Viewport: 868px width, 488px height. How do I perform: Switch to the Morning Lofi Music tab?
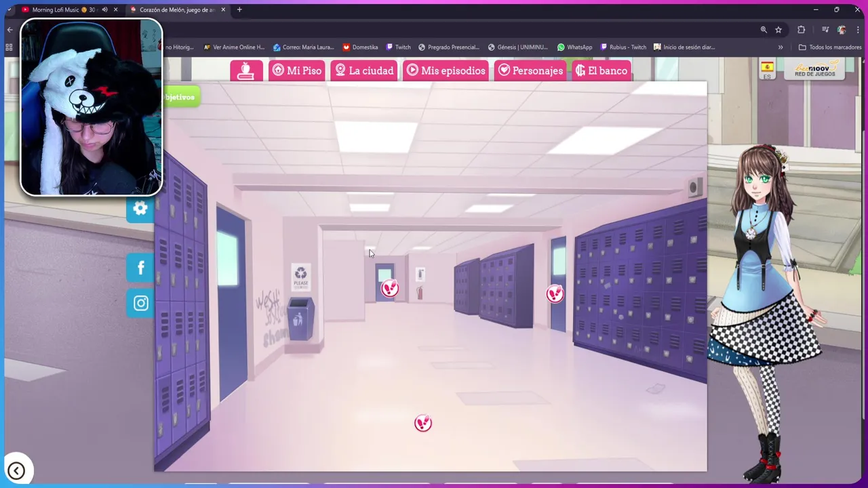coord(64,9)
